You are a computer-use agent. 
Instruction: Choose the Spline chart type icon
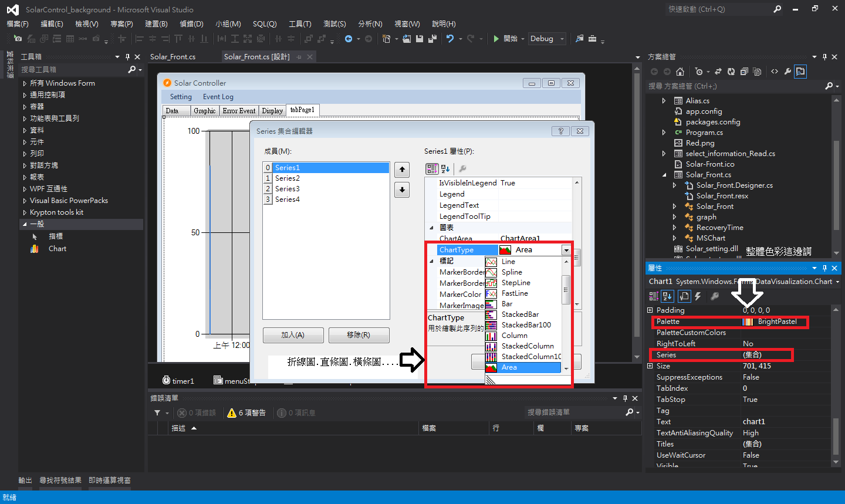point(491,272)
